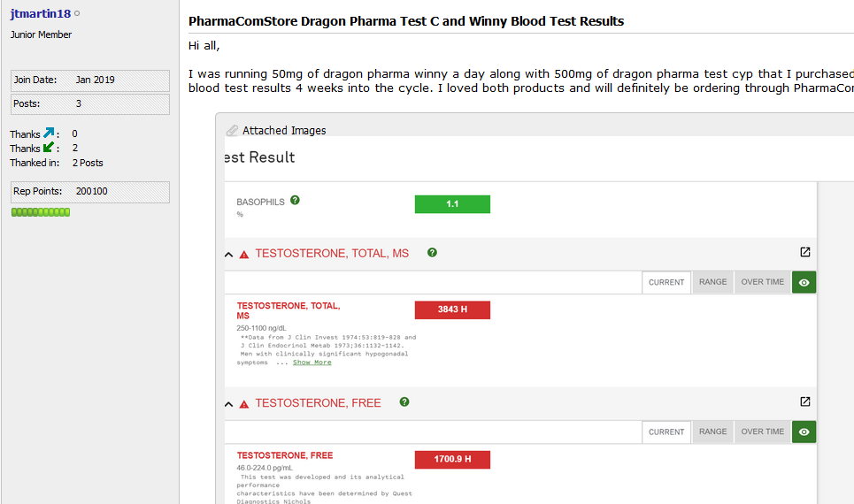Screen dimensions: 854x504
Task: Click the red 3843 H result value
Action: (452, 309)
